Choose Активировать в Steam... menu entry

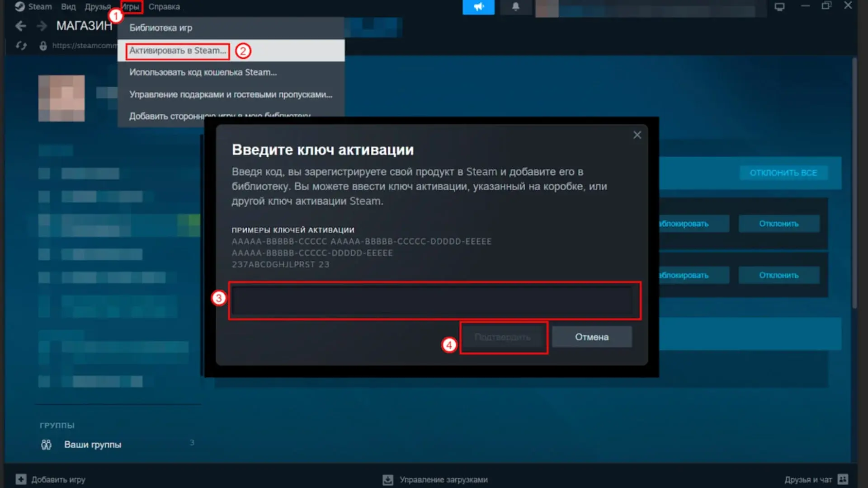click(x=231, y=51)
